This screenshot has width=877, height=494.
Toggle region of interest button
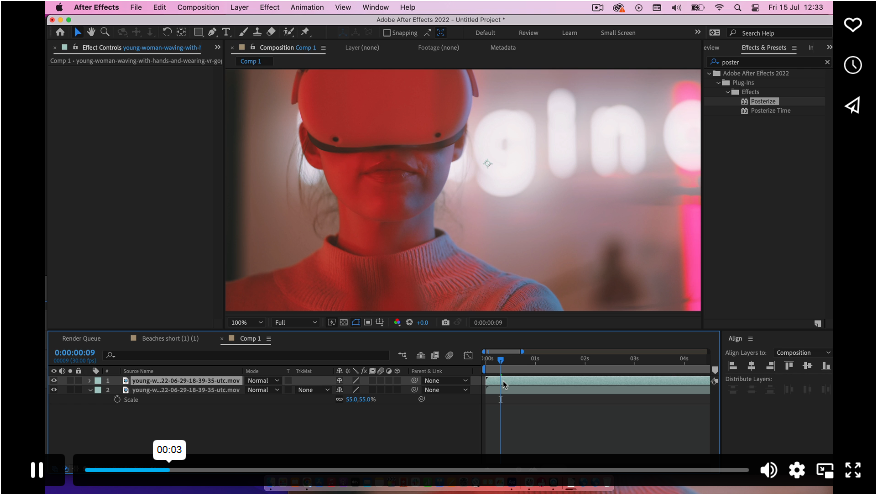[367, 322]
